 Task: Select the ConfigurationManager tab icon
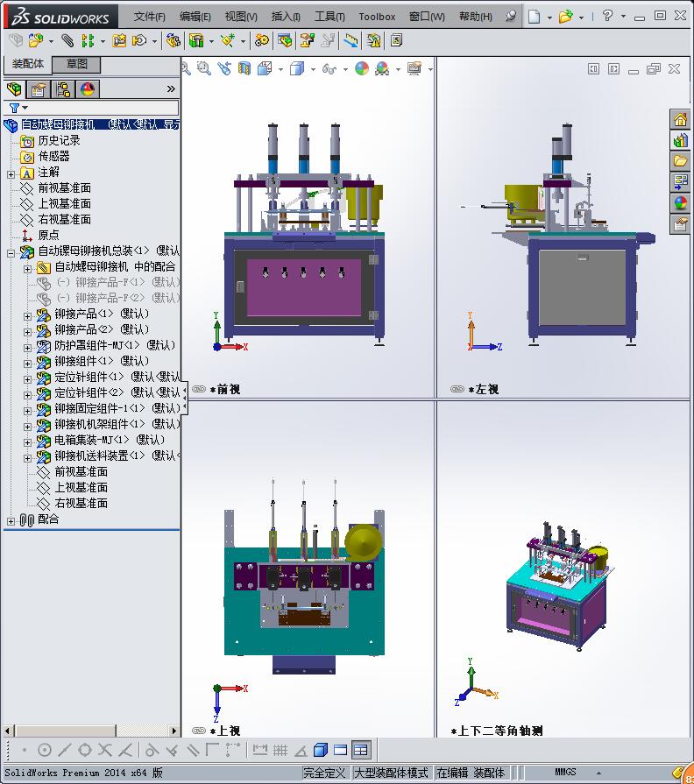coord(63,89)
